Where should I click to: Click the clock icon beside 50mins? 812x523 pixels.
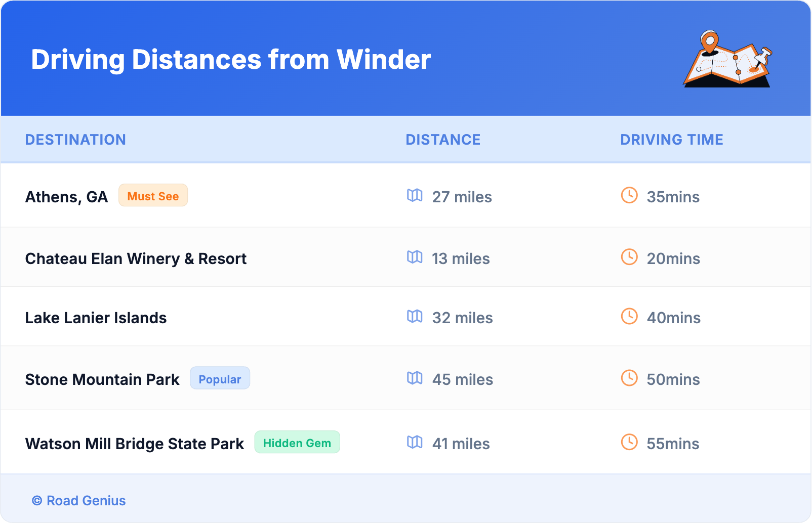[629, 378]
